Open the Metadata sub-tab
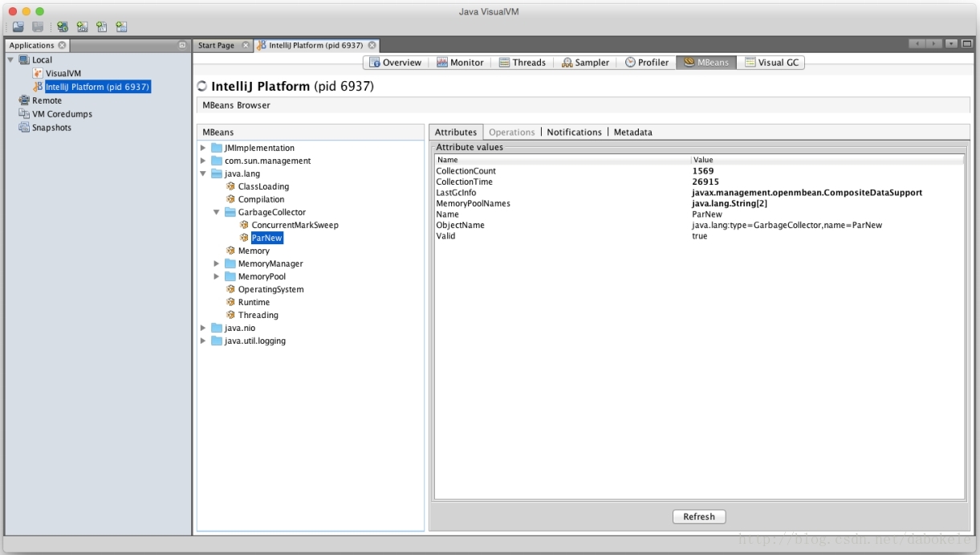The height and width of the screenshot is (555, 980). [x=632, y=132]
